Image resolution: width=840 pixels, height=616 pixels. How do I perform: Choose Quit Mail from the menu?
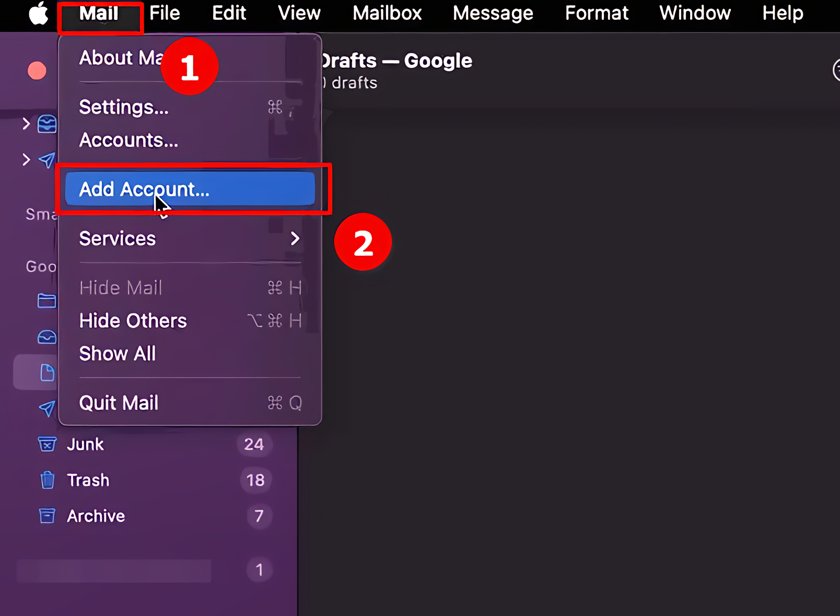pyautogui.click(x=119, y=402)
